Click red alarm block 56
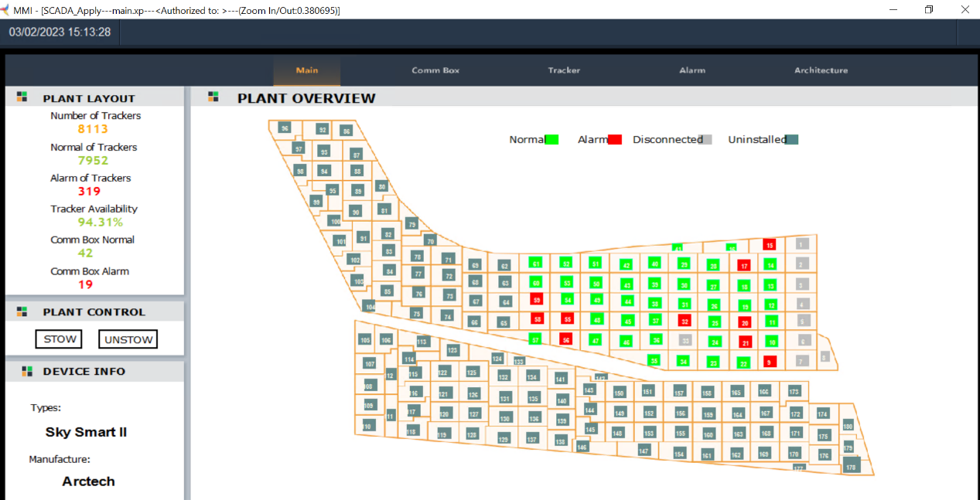 tap(566, 339)
